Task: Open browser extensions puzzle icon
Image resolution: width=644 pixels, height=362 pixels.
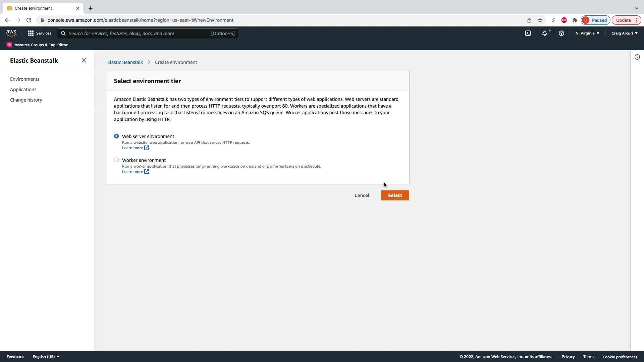Action: point(575,20)
